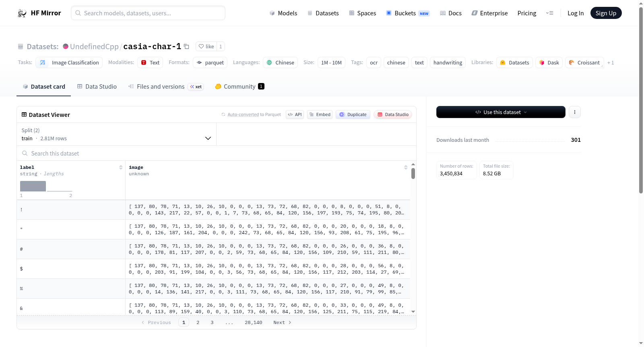This screenshot has height=347, width=644.
Task: Click the Sign Up button
Action: point(606,13)
